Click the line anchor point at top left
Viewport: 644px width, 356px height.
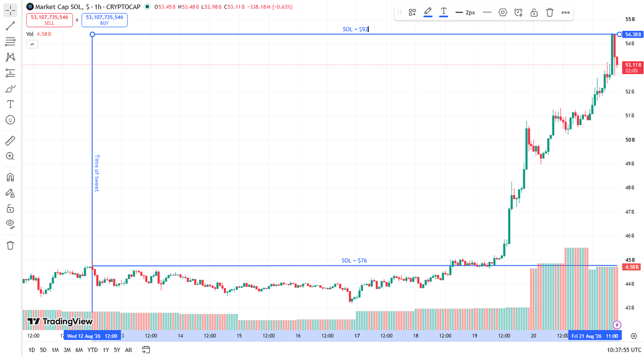pyautogui.click(x=92, y=34)
